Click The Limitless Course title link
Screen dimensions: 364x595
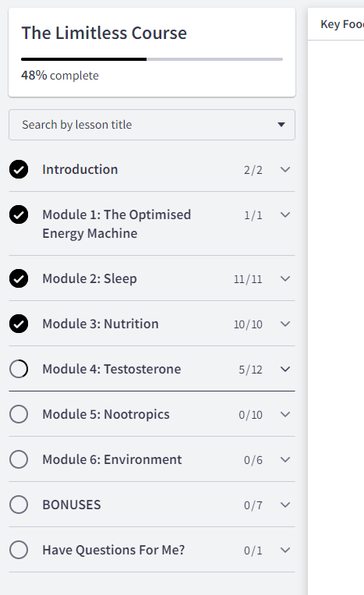coord(104,33)
